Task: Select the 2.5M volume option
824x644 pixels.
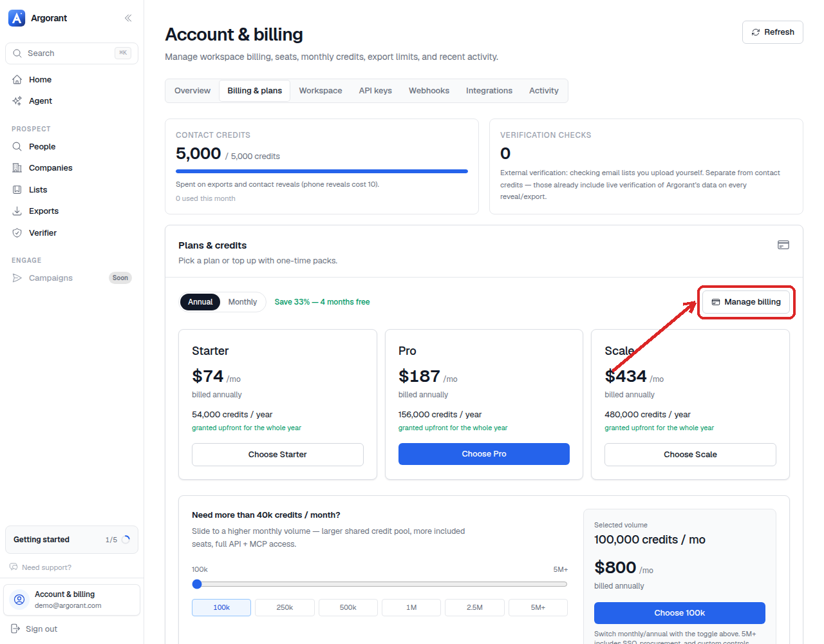Action: [x=474, y=607]
